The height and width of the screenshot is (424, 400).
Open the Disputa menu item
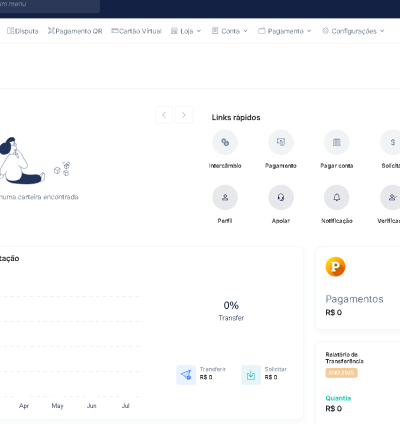click(23, 31)
